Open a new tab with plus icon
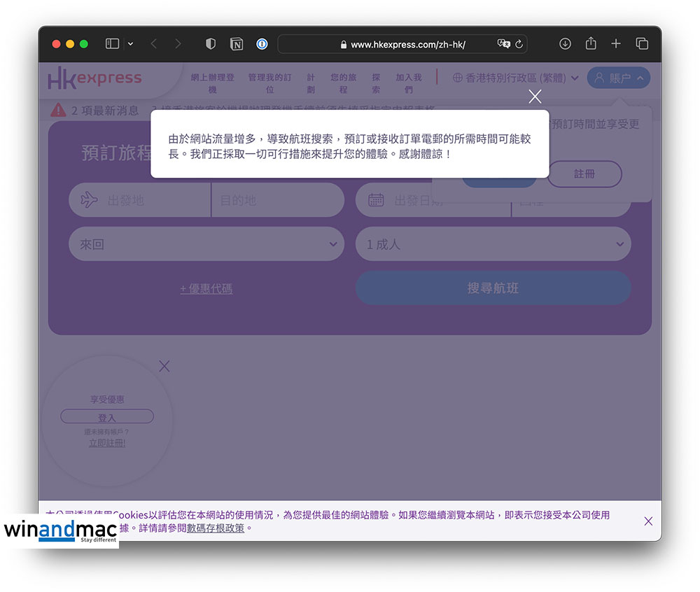 [x=616, y=44]
